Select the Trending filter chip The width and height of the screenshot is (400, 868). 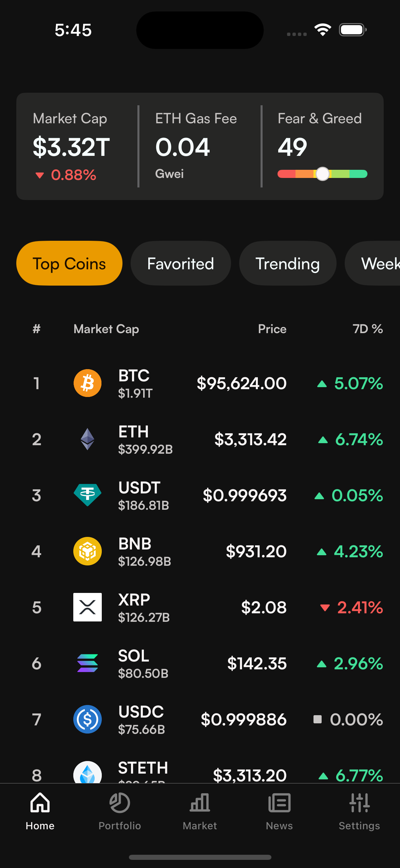tap(287, 264)
